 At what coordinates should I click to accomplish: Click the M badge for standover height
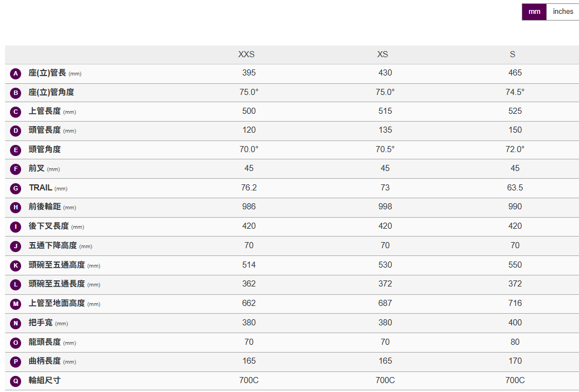pyautogui.click(x=16, y=304)
